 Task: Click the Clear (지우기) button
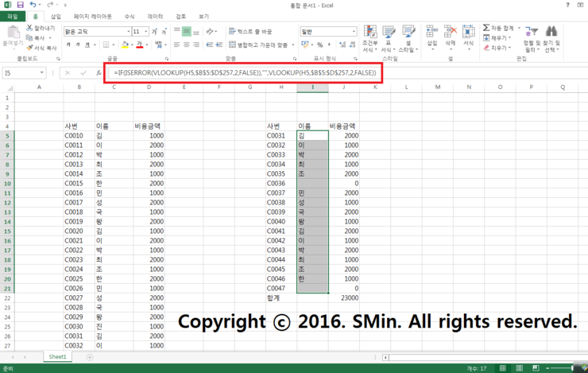coord(496,48)
